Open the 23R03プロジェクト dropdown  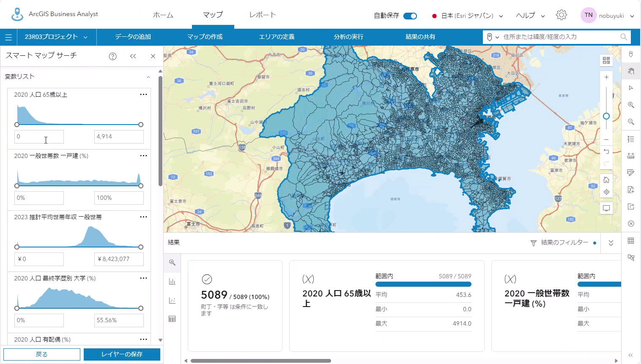tap(56, 37)
